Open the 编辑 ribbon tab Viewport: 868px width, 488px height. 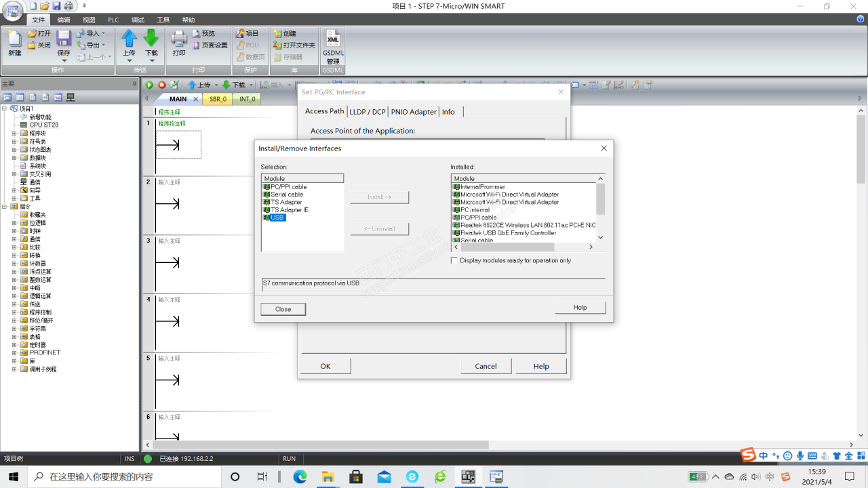63,20
